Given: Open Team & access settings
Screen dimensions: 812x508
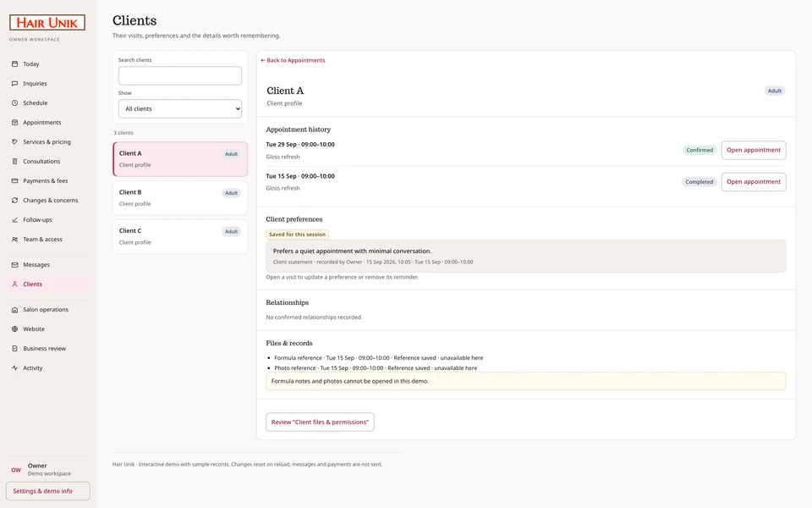Looking at the screenshot, I should click(x=48, y=239).
